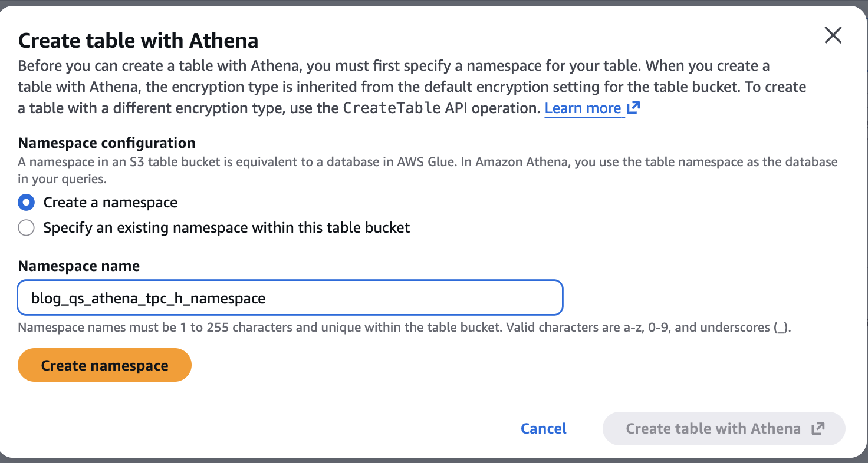Focus the Namespace name text field
The width and height of the screenshot is (868, 463).
coord(290,298)
